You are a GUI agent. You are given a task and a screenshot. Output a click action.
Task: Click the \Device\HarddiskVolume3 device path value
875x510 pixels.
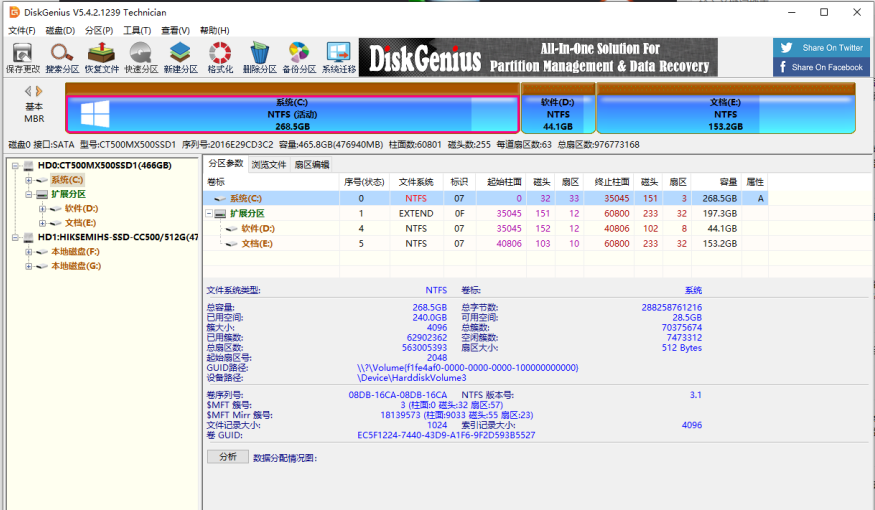tap(411, 378)
